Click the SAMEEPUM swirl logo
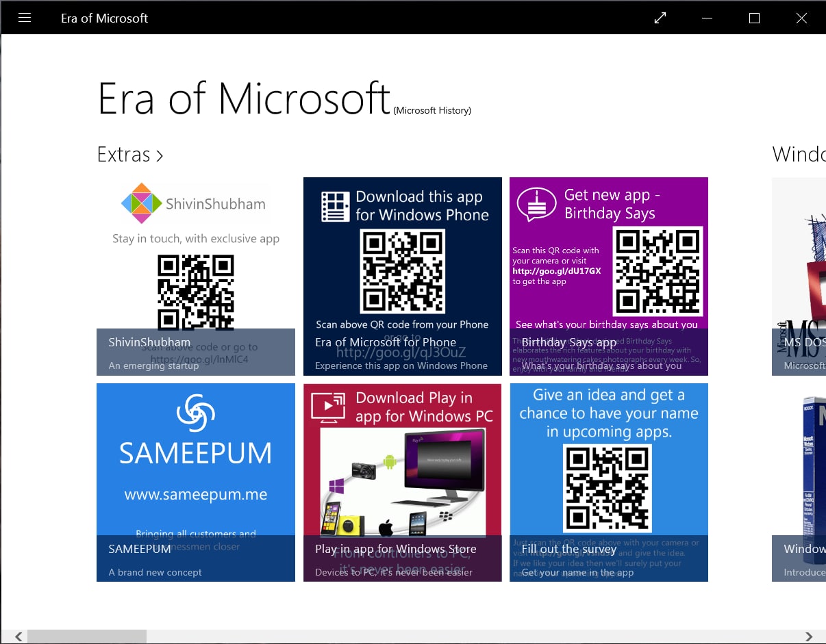This screenshot has width=826, height=644. (x=196, y=412)
